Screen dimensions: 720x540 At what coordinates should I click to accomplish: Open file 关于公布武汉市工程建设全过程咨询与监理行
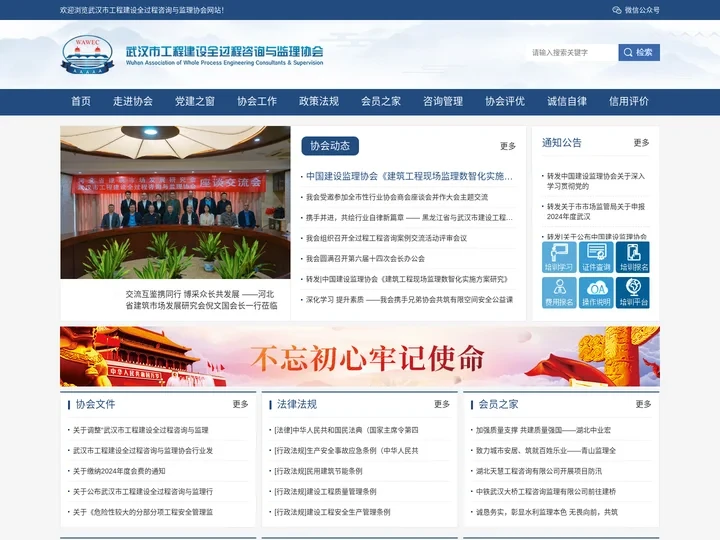click(x=143, y=492)
